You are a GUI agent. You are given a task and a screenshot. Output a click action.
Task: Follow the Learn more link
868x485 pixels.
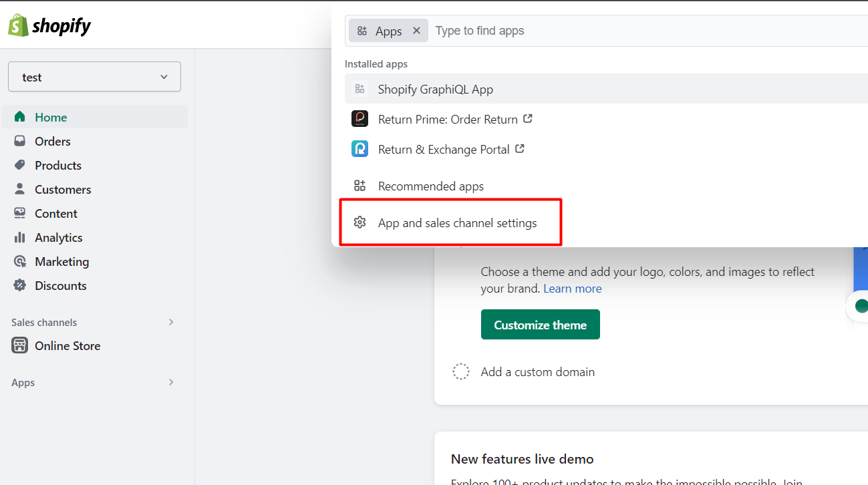click(573, 289)
